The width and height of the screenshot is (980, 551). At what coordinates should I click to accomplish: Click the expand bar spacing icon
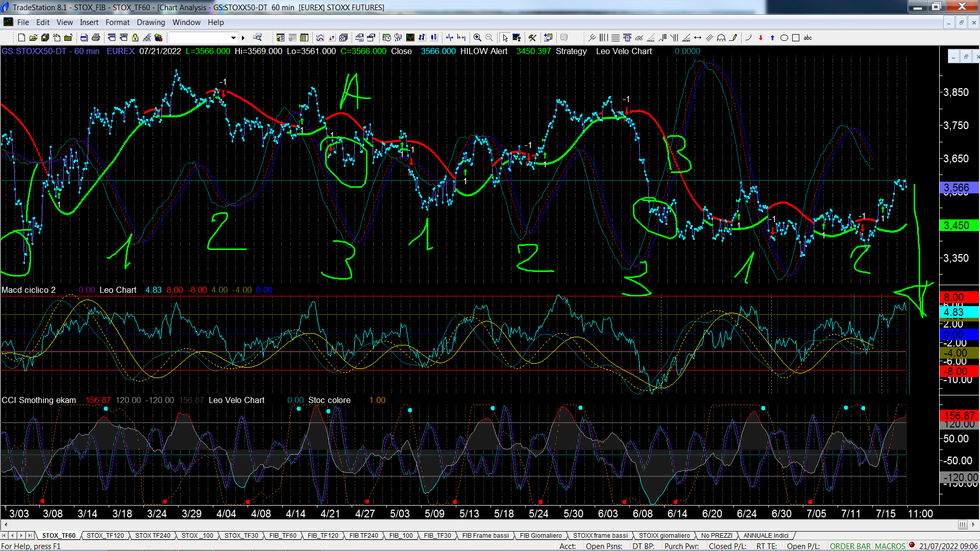461,38
